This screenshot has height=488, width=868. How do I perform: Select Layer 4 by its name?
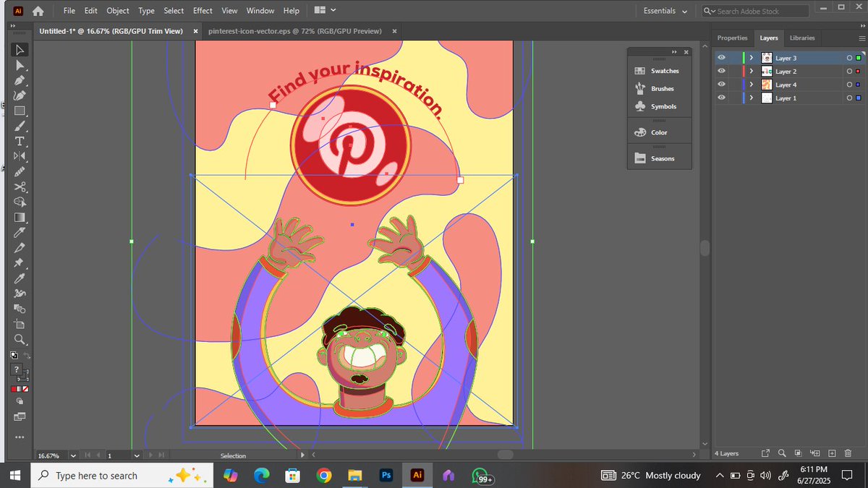pos(786,85)
